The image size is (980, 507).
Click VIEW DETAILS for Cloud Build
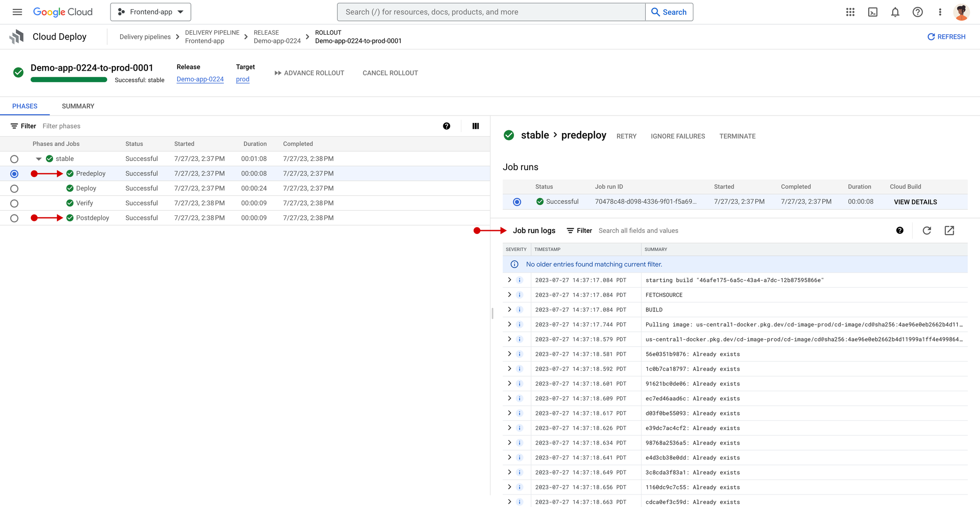[915, 202]
